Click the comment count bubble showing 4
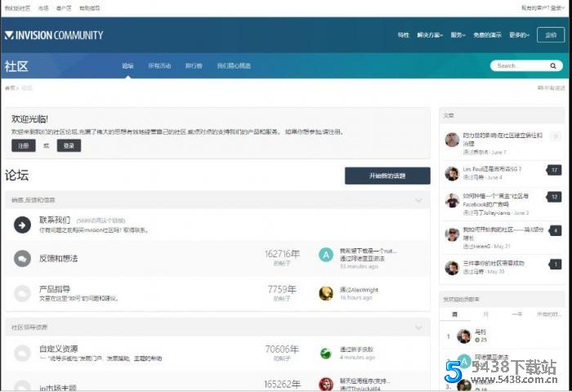Viewport: 572px width, 392px height. (x=555, y=231)
